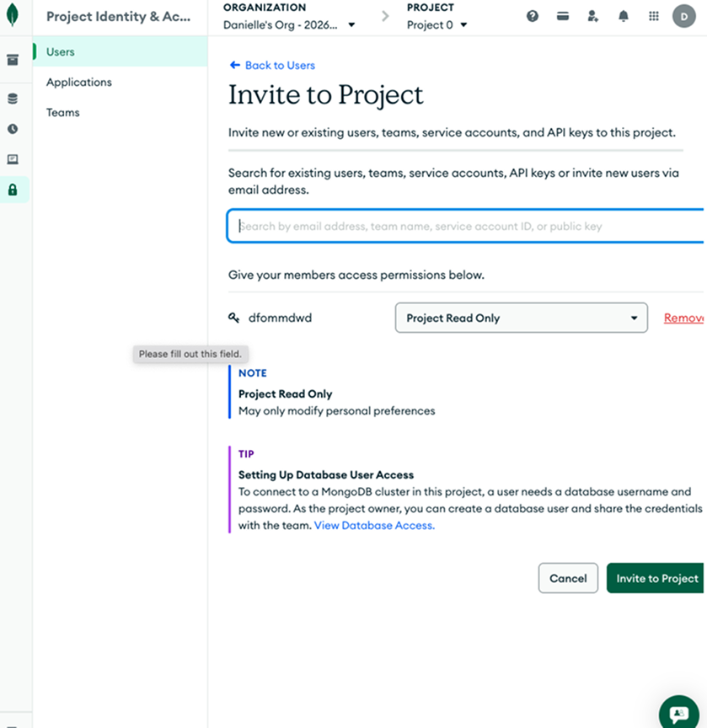Open the Project Read Only role dropdown
Viewport: 707px width, 728px height.
tap(521, 318)
